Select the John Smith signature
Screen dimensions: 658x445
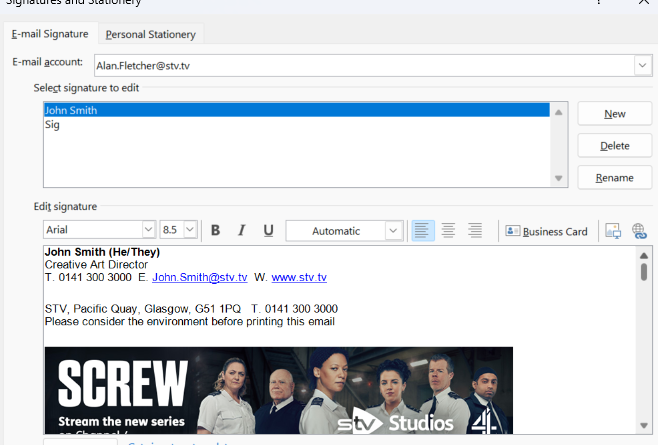[x=297, y=110]
